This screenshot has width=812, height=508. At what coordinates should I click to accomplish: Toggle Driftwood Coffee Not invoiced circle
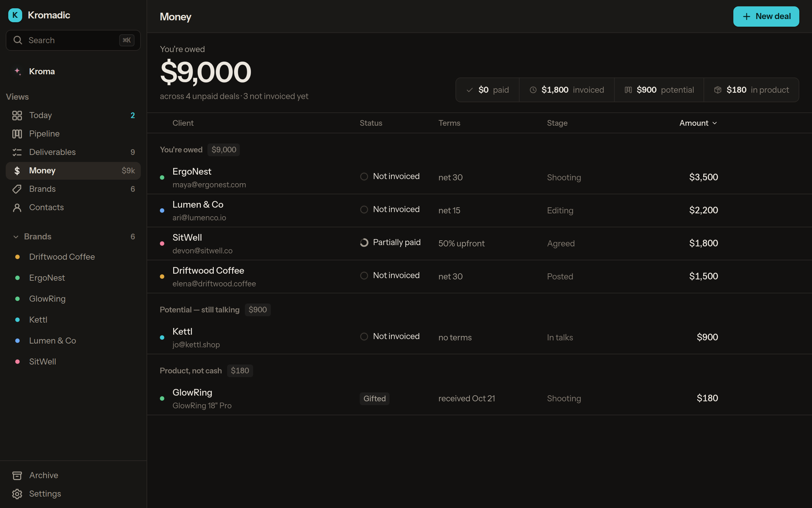(x=364, y=276)
